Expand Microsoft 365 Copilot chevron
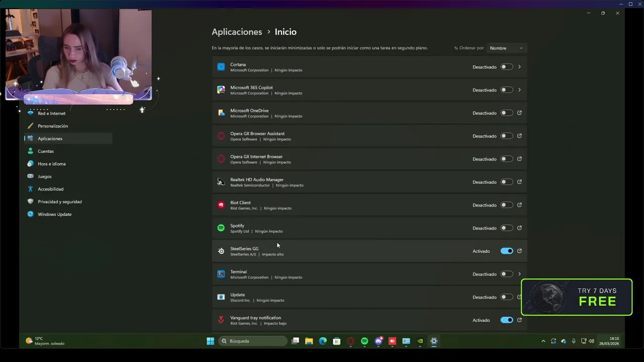Screen dimensions: 644x362 pyautogui.click(x=519, y=90)
